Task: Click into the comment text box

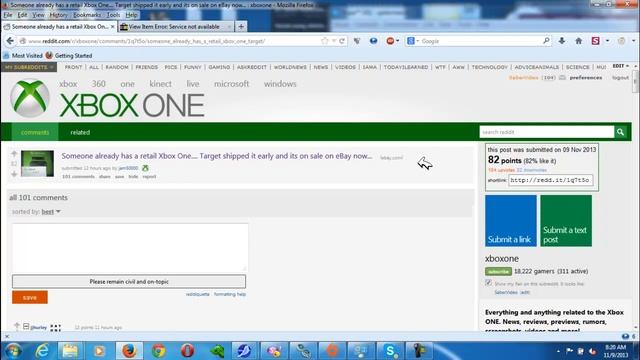Action: coord(130,247)
